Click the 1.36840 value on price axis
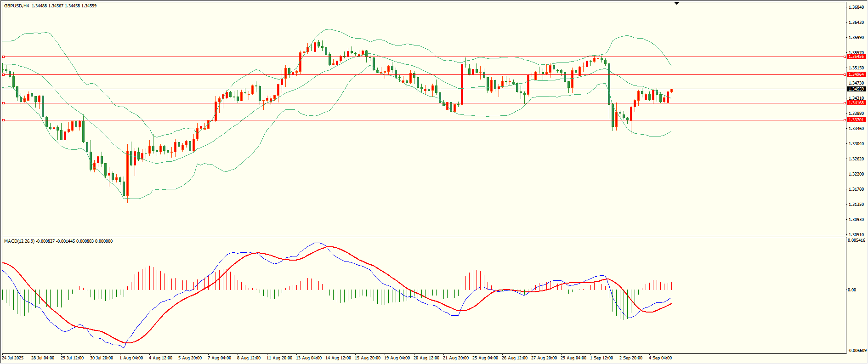 [857, 7]
